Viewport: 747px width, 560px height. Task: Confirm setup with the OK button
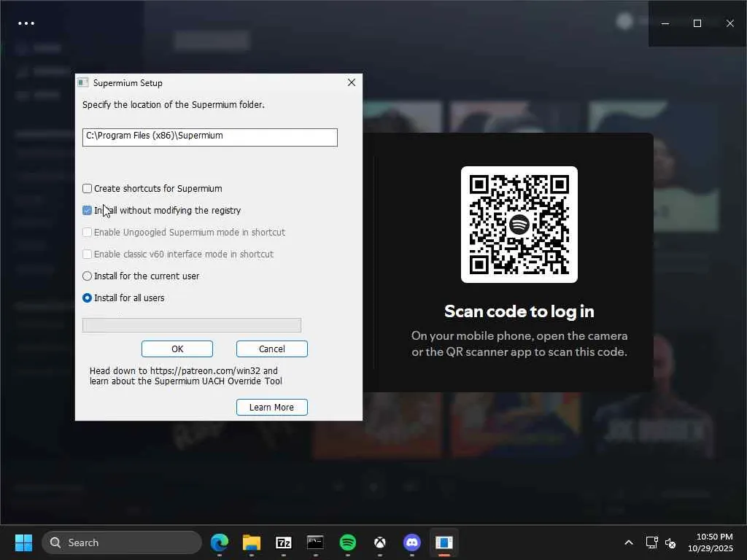(x=177, y=349)
